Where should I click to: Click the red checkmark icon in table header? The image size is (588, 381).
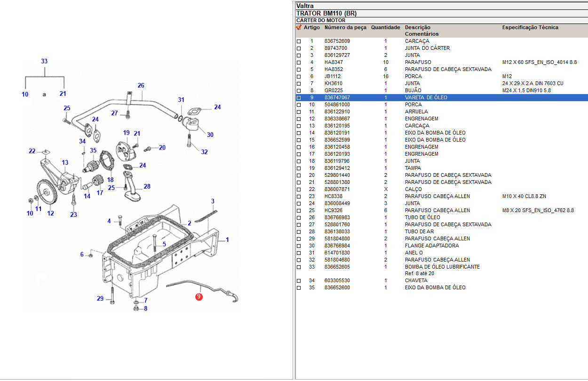pos(298,27)
